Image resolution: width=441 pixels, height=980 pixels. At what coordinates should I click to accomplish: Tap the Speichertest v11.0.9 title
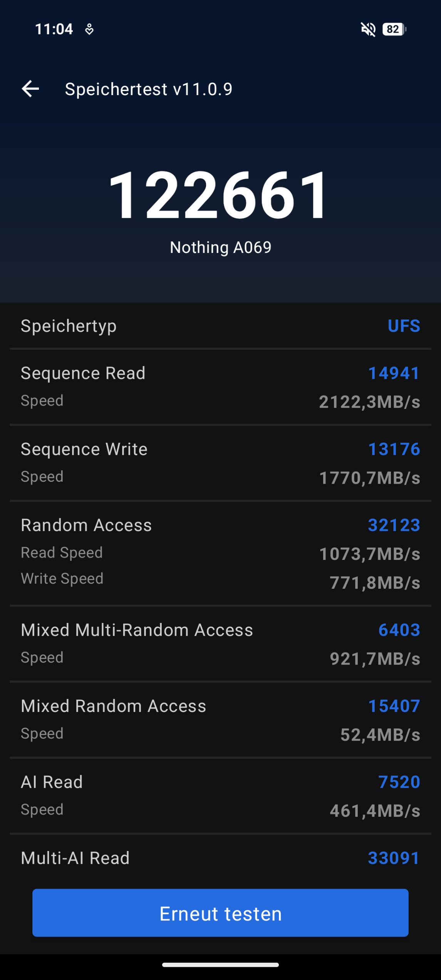pos(148,89)
